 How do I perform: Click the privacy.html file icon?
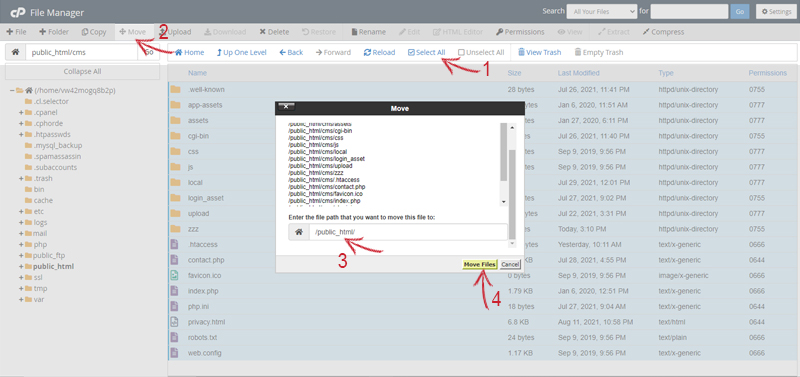point(174,322)
